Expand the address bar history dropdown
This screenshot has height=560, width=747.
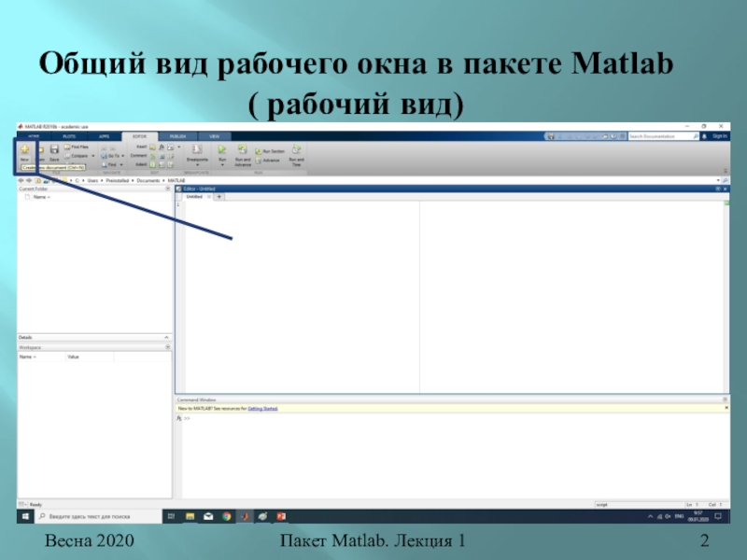(x=718, y=180)
